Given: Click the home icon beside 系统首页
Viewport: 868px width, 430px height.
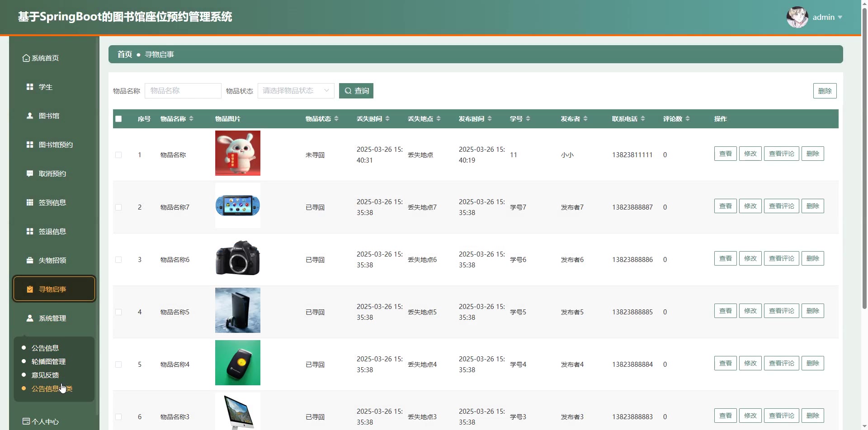Looking at the screenshot, I should (26, 58).
